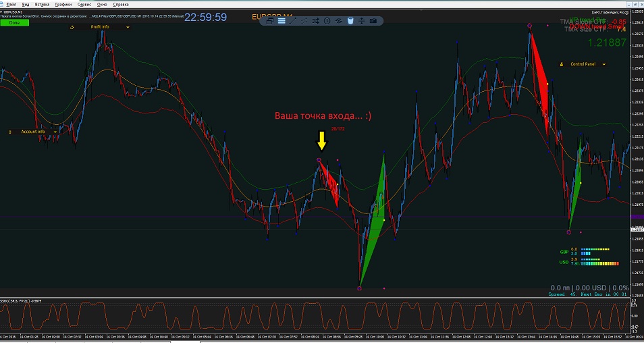Click the shuffle arrows icon in toolbar
644x343 pixels.
pyautogui.click(x=315, y=21)
